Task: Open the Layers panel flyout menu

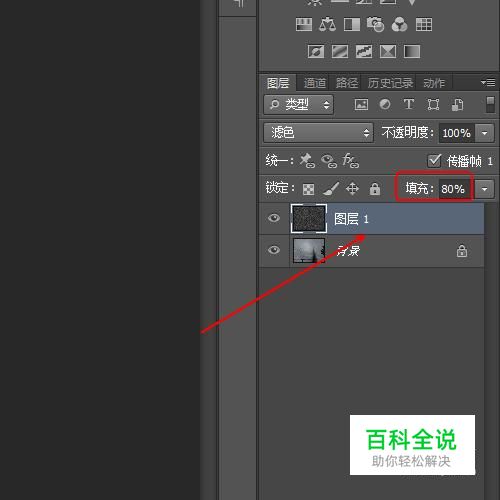Action: pos(488,82)
